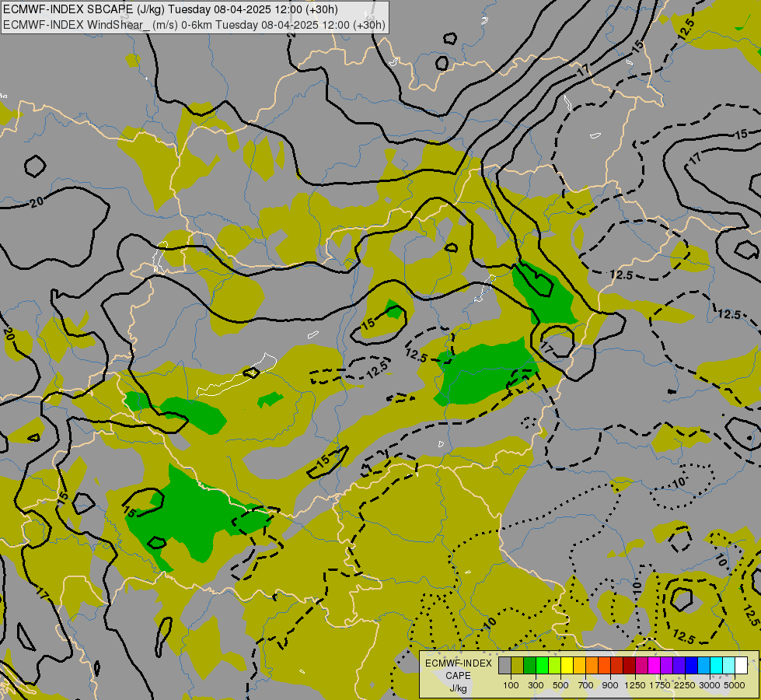Click the legend value 500

560,685
